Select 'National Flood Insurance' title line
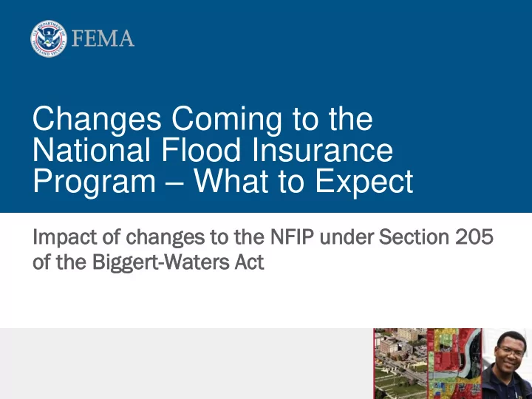This screenshot has width=532, height=399. click(x=213, y=149)
